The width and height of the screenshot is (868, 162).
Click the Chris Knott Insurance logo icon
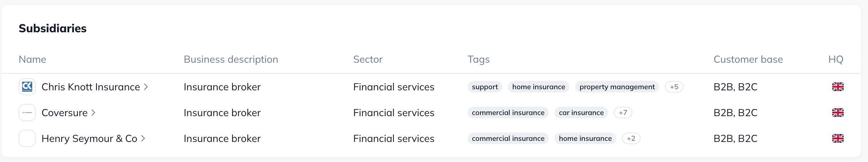pyautogui.click(x=27, y=87)
